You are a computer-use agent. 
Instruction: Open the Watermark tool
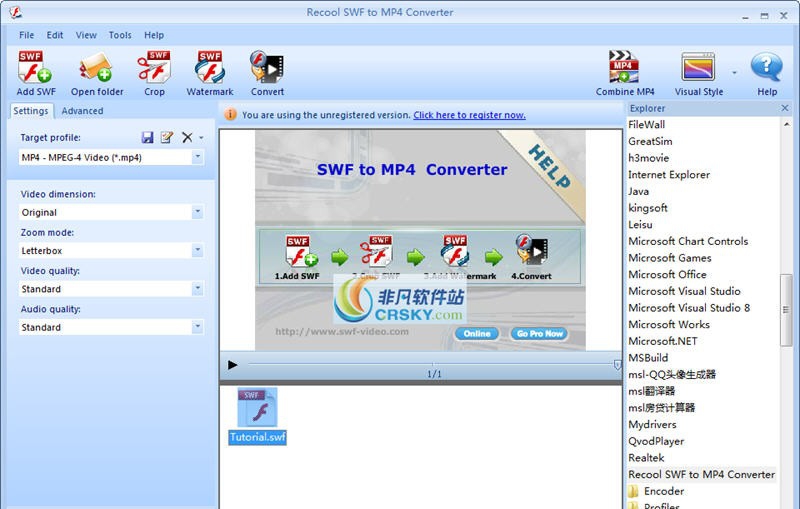pos(210,67)
